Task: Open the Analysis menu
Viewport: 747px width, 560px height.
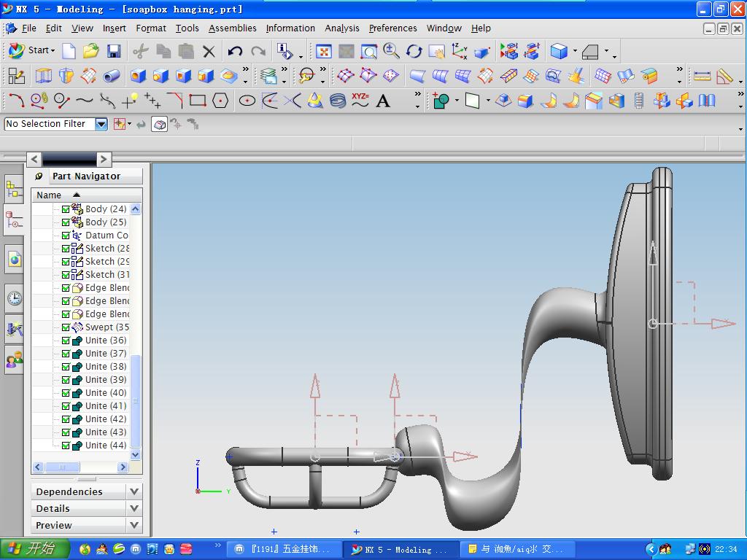Action: (x=342, y=28)
